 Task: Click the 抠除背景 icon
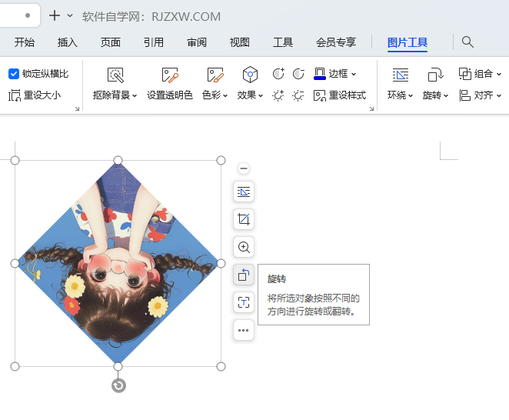point(115,75)
